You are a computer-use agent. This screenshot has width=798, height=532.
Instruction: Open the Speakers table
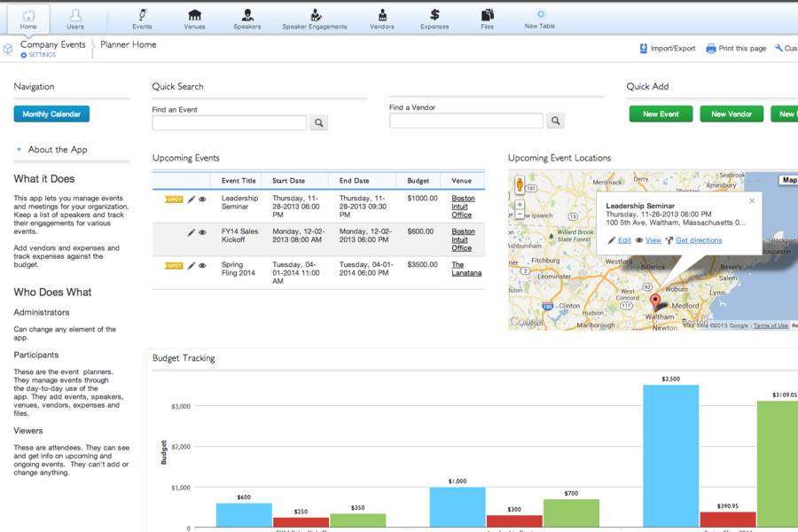[x=246, y=18]
